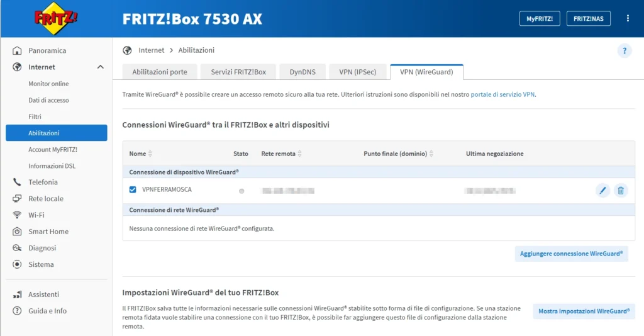This screenshot has width=644, height=336.
Task: Collapse the Internet menu chevron
Action: [100, 67]
